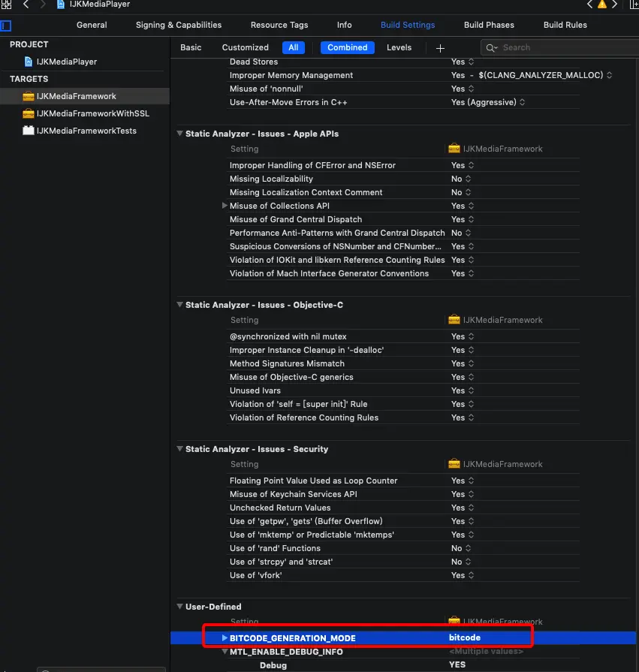639x672 pixels.
Task: Open the related items grid icon
Action: pos(6,5)
